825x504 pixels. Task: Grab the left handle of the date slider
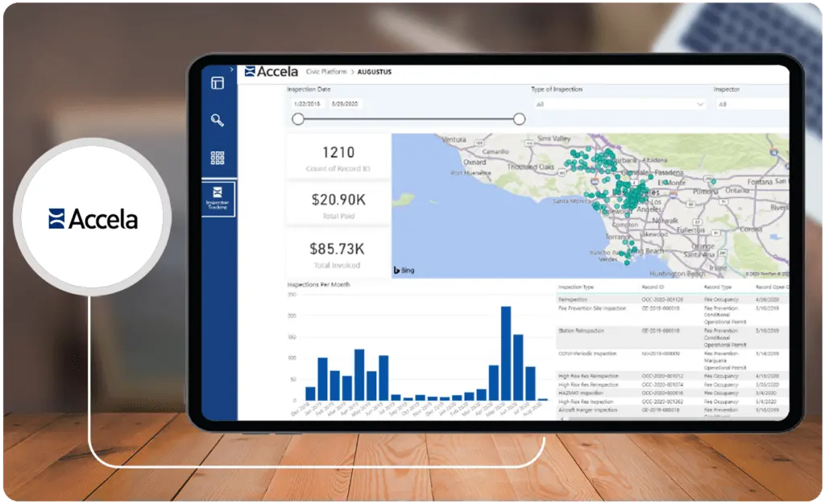298,119
